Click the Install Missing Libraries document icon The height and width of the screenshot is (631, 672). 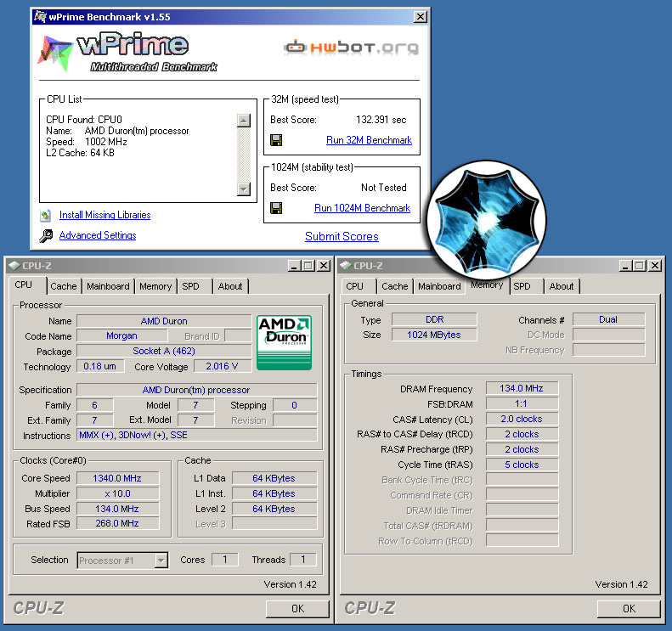pos(45,215)
